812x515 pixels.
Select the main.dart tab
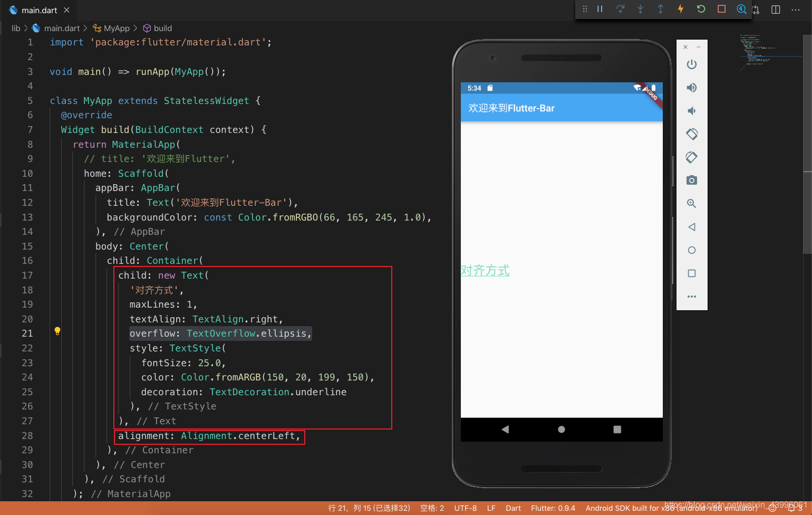point(39,10)
